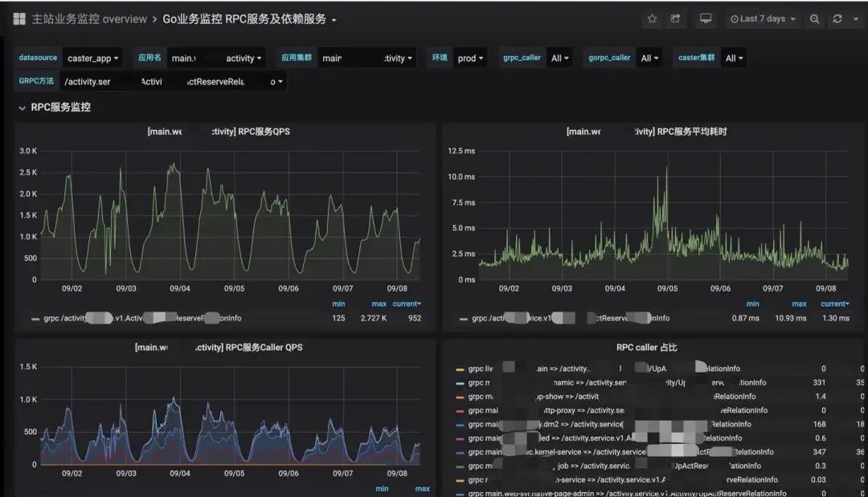Toggle the namic caller row valued 331

click(617, 382)
